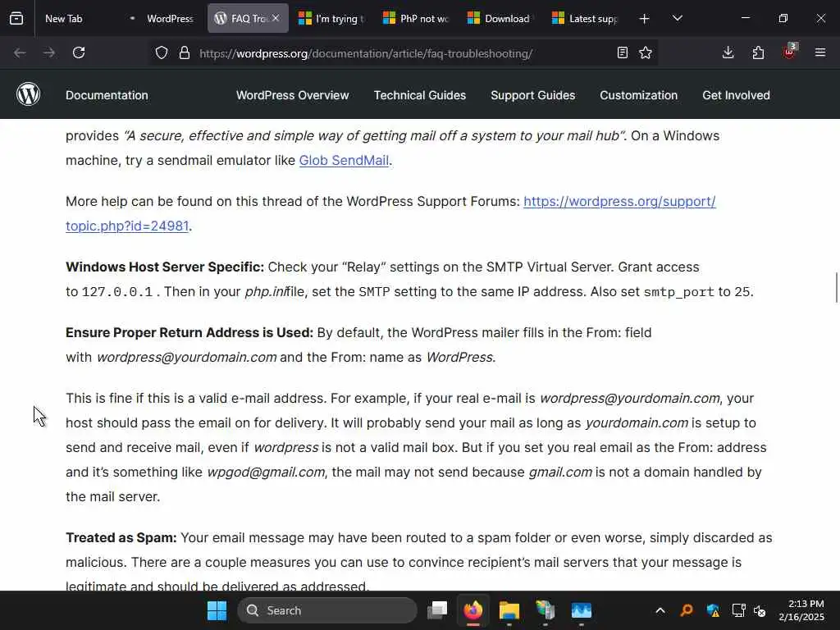
Task: Click the uBlock extension icon with badge
Action: click(x=789, y=52)
